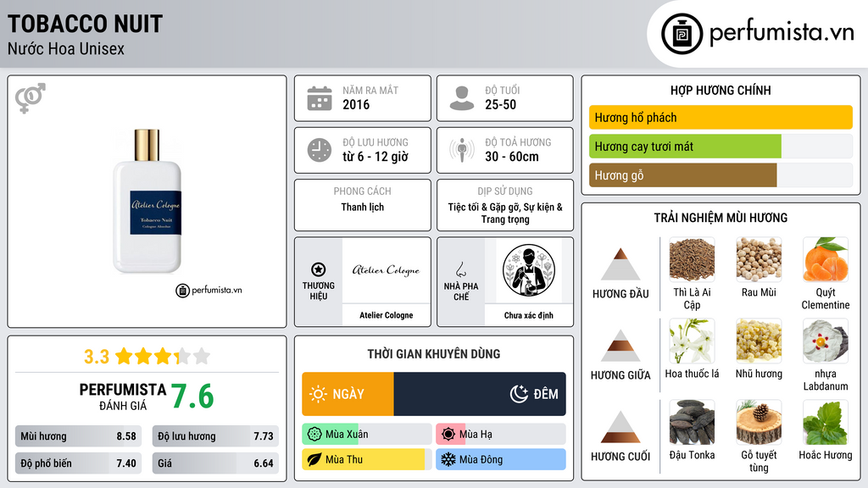Click the Đậu Tonka note image

[x=692, y=422]
